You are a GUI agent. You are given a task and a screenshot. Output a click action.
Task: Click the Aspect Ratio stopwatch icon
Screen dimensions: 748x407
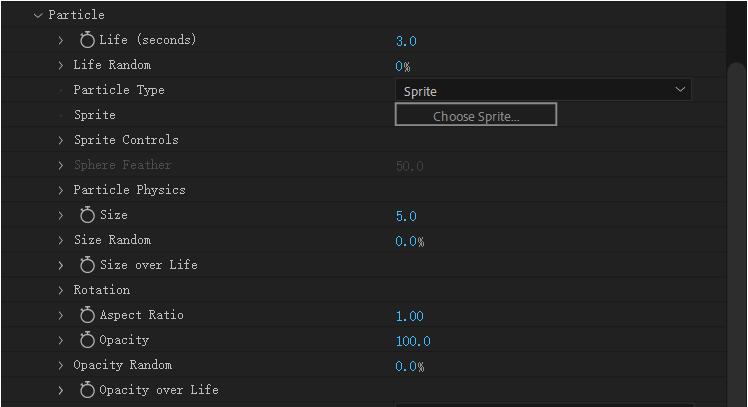point(87,315)
